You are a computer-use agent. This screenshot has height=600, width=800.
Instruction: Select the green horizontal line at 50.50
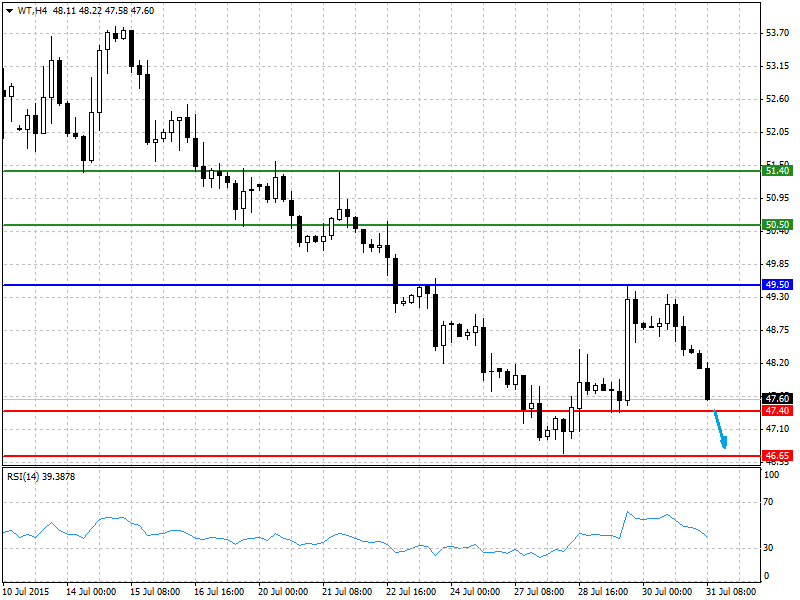(382, 225)
